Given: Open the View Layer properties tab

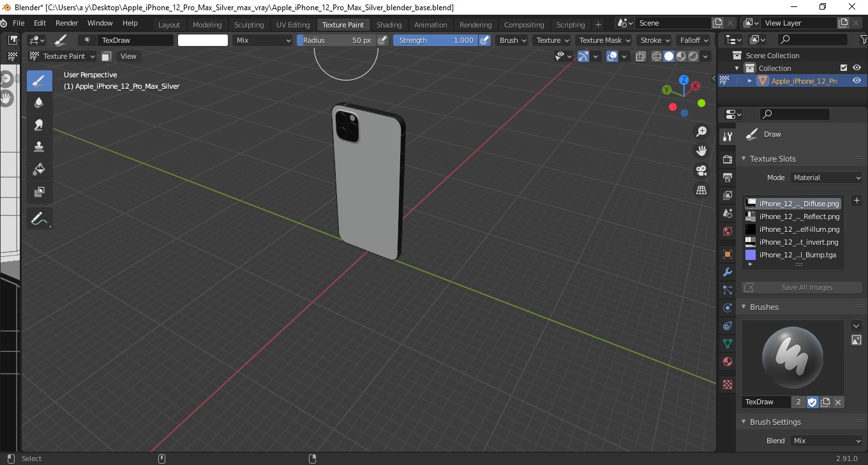Looking at the screenshot, I should click(727, 195).
